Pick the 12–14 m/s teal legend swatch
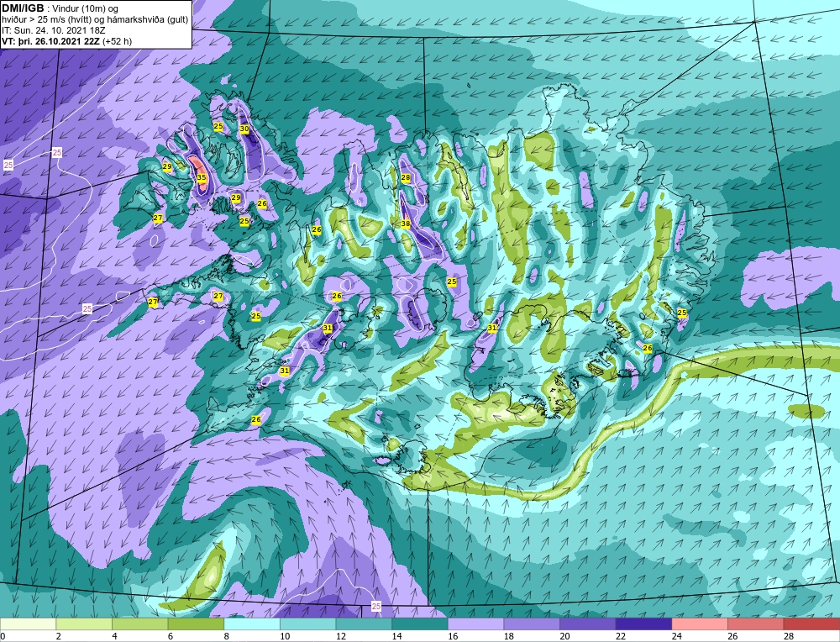840x642 pixels. pos(364,624)
